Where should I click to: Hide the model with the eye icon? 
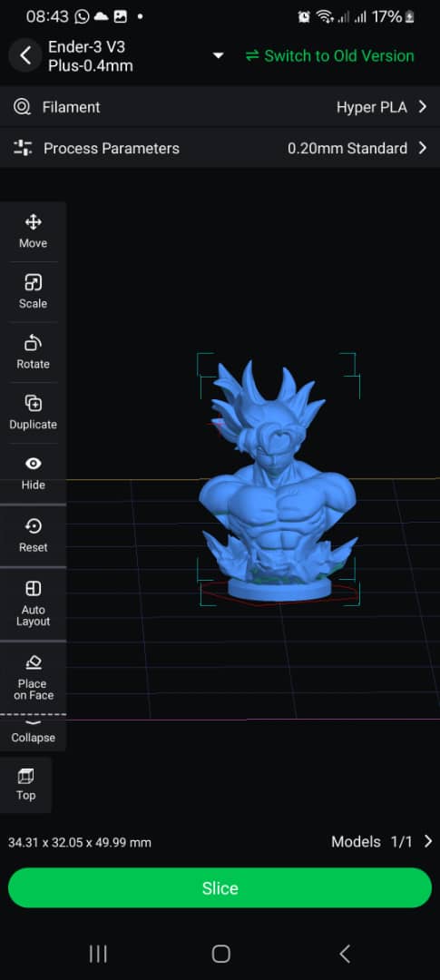coord(34,473)
